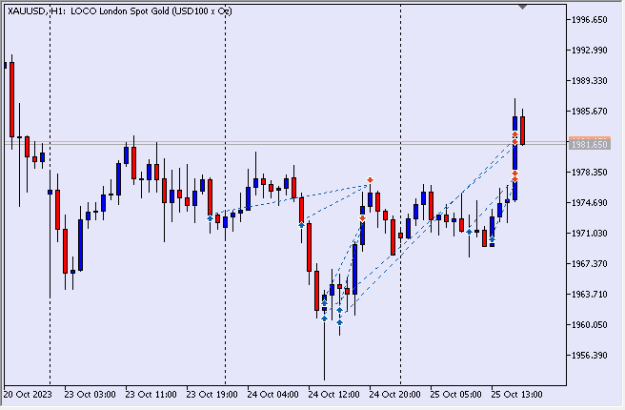625x410 pixels.
Task: Click the 1956.390 price scale label
Action: pyautogui.click(x=590, y=355)
